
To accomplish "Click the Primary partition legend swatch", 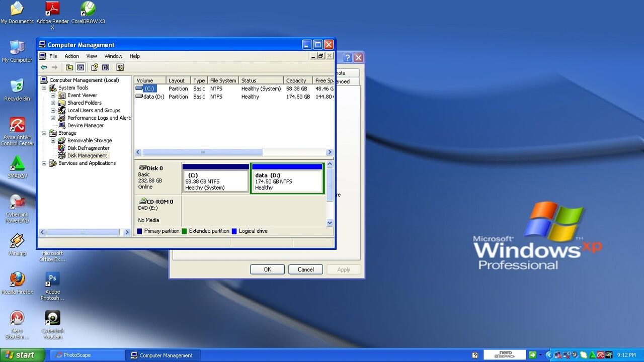I will coord(140,231).
